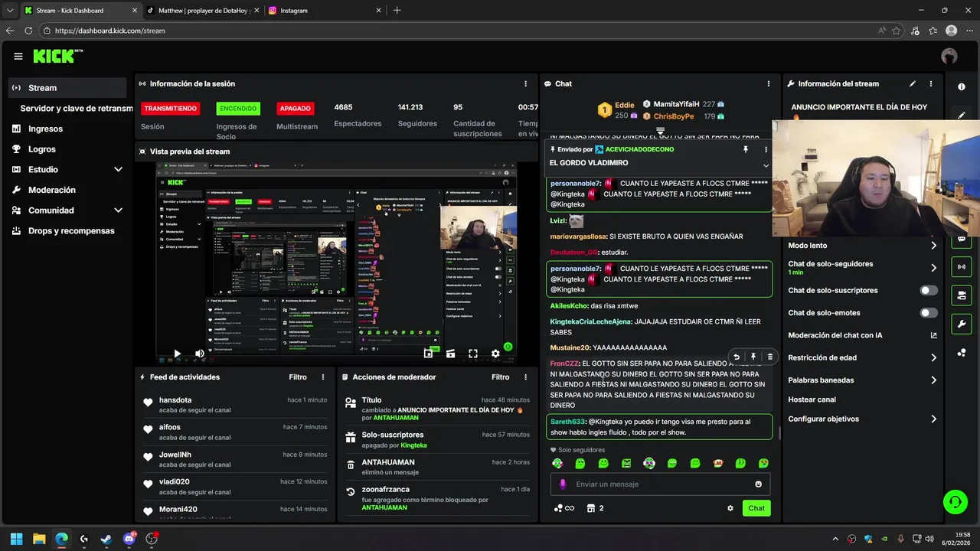Open Moderación del chat con IA link
This screenshot has height=551, width=980.
[862, 335]
